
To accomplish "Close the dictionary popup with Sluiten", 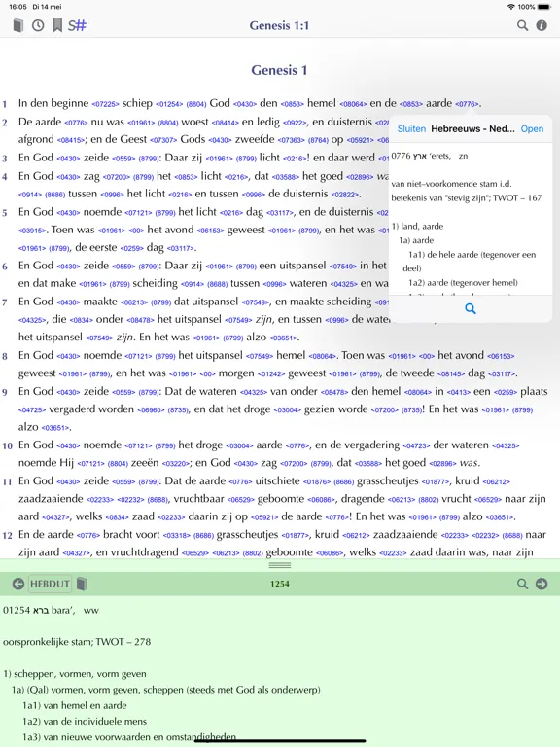I will [x=411, y=128].
